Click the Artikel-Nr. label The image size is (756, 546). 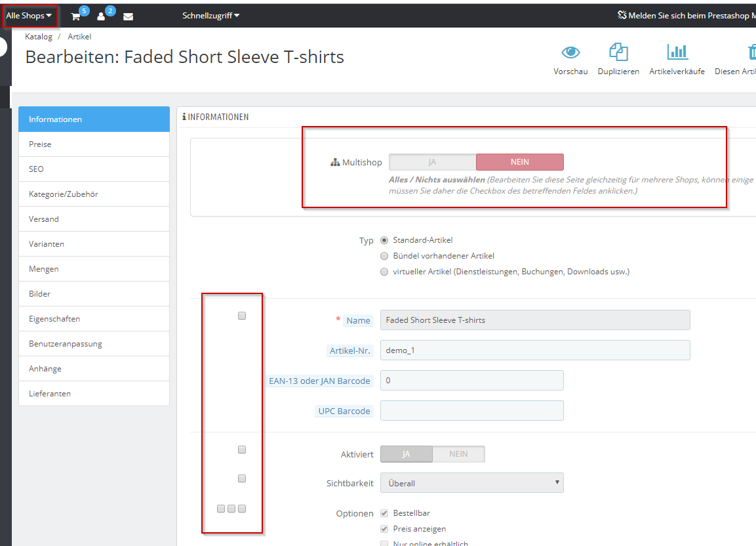click(350, 351)
